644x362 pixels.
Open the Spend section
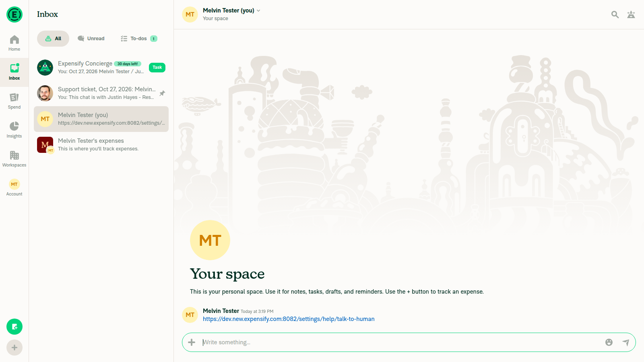tap(14, 101)
